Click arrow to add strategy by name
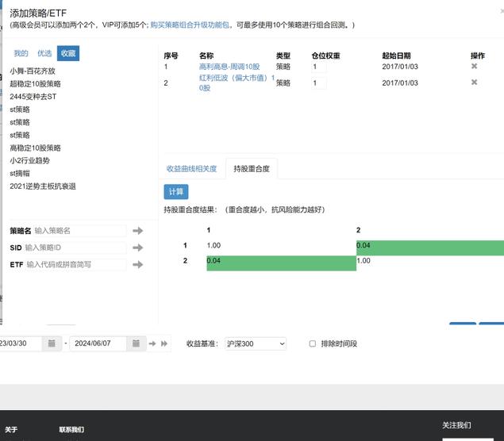 [x=138, y=231]
